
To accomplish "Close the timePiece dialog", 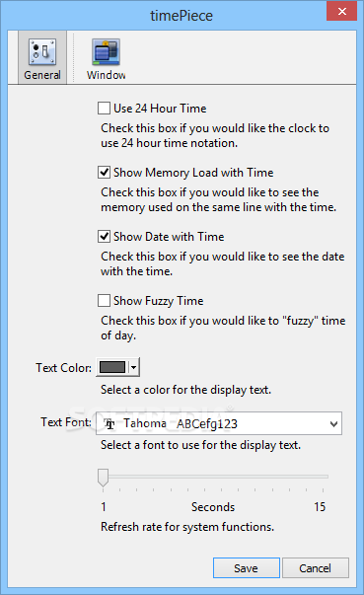I will 341,11.
